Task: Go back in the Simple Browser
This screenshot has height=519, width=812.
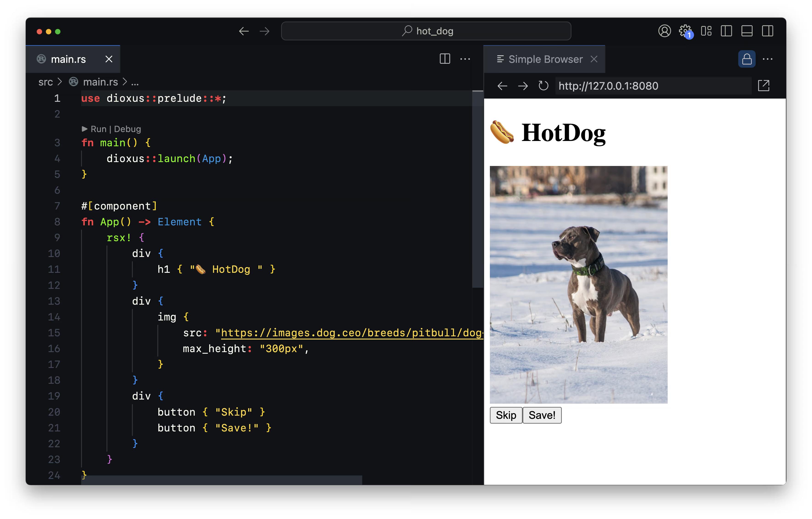Action: tap(502, 86)
